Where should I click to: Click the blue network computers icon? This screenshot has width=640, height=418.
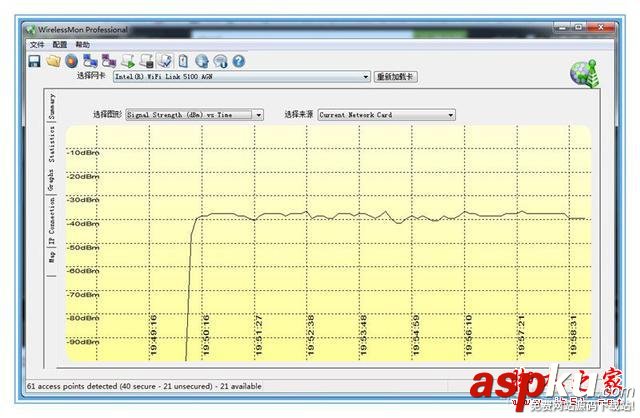(90, 61)
